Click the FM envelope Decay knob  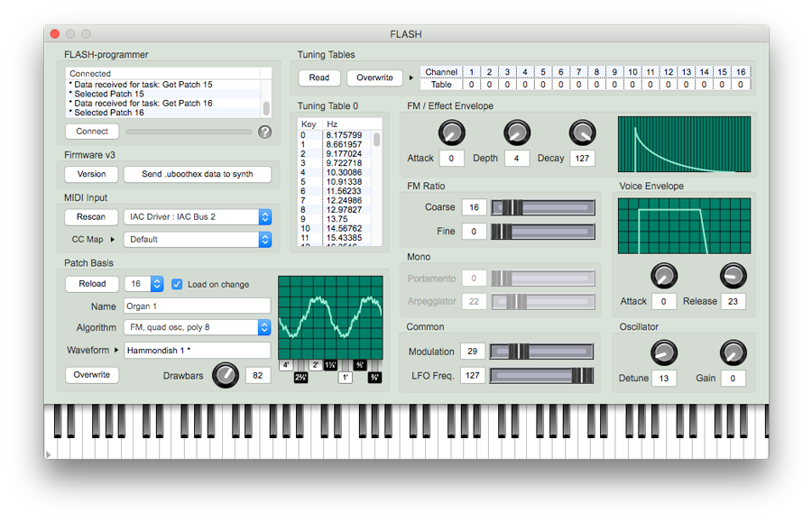click(582, 133)
